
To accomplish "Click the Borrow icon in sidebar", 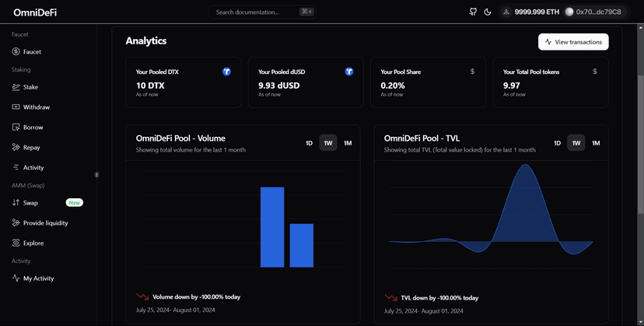I will [16, 128].
